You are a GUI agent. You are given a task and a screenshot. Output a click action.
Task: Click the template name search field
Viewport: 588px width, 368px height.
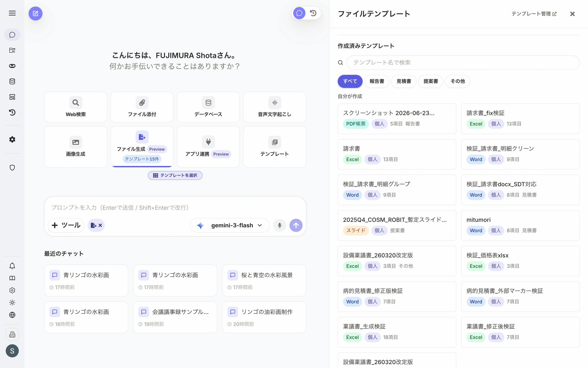click(463, 63)
